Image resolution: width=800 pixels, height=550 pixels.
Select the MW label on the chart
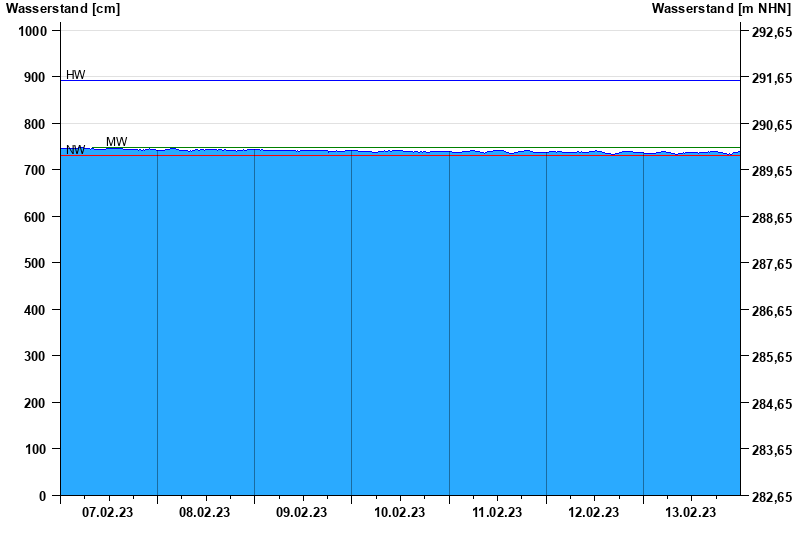coord(117,142)
